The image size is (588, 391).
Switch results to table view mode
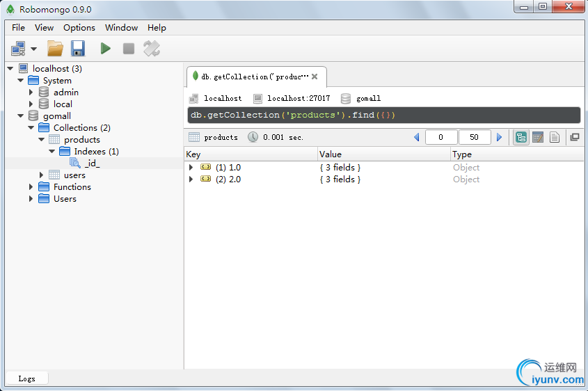[x=538, y=137]
